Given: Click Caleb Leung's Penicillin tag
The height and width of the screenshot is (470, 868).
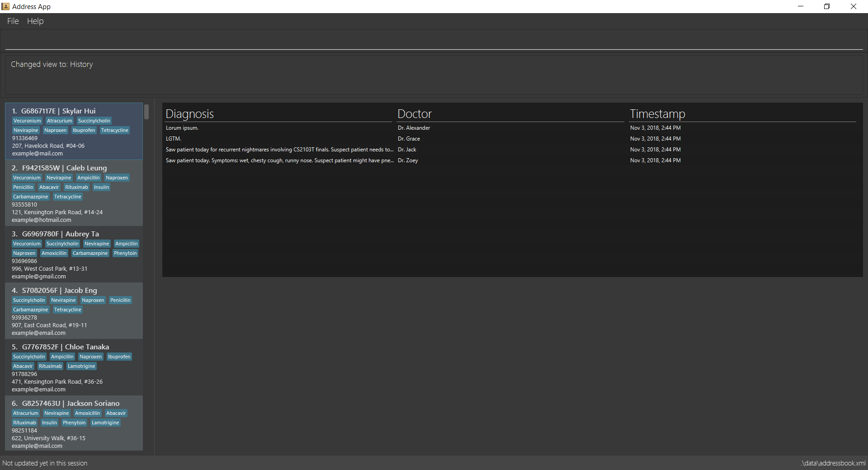Looking at the screenshot, I should coord(23,187).
